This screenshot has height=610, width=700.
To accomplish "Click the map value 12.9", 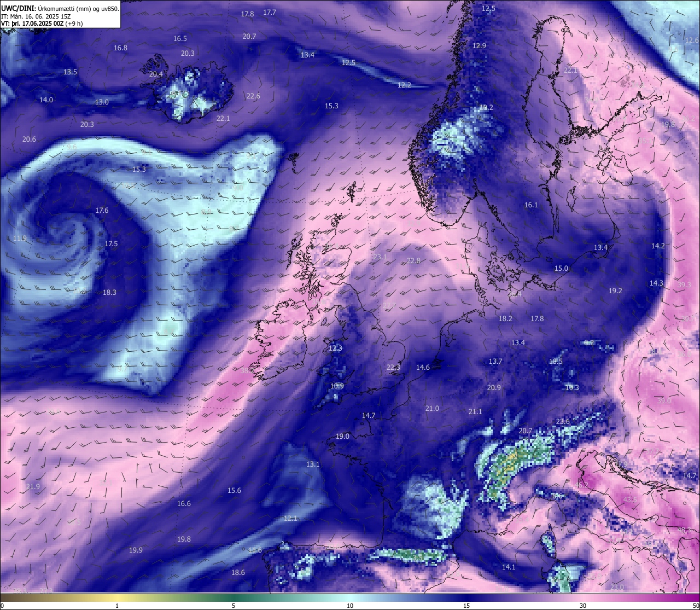I will pyautogui.click(x=479, y=45).
